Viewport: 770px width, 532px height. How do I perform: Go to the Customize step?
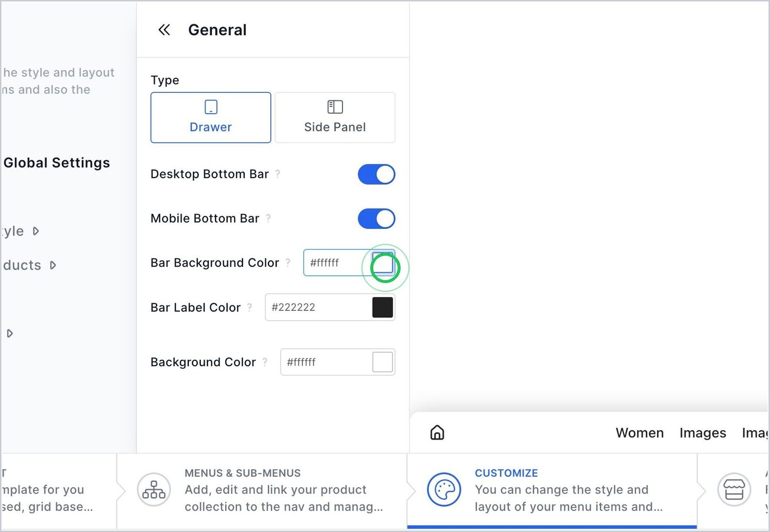(552, 490)
